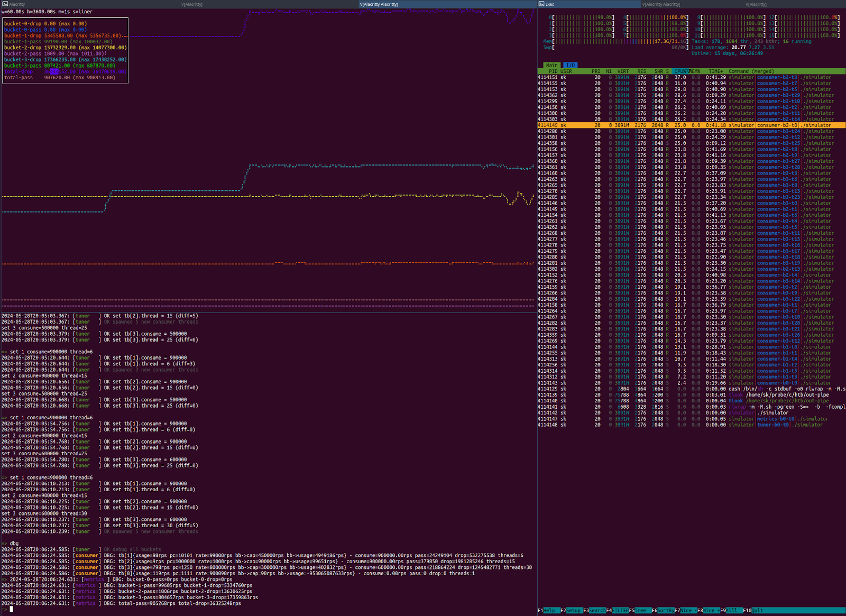The height and width of the screenshot is (616, 846).
Task: Select process row 4114143 consumer-b0-t0
Action: tap(692, 383)
